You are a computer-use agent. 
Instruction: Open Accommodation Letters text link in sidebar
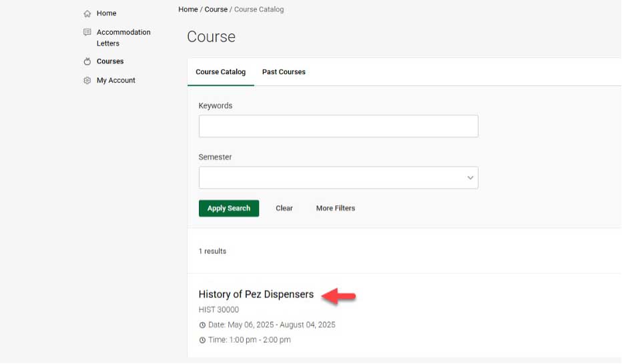(123, 37)
